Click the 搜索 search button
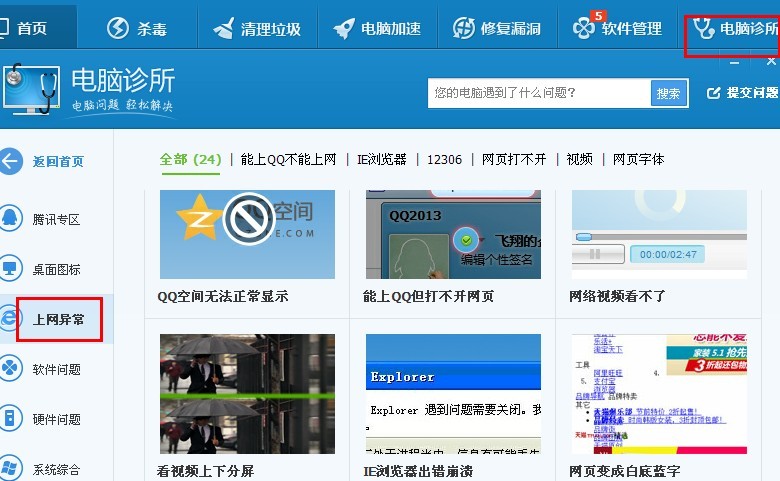 [669, 93]
